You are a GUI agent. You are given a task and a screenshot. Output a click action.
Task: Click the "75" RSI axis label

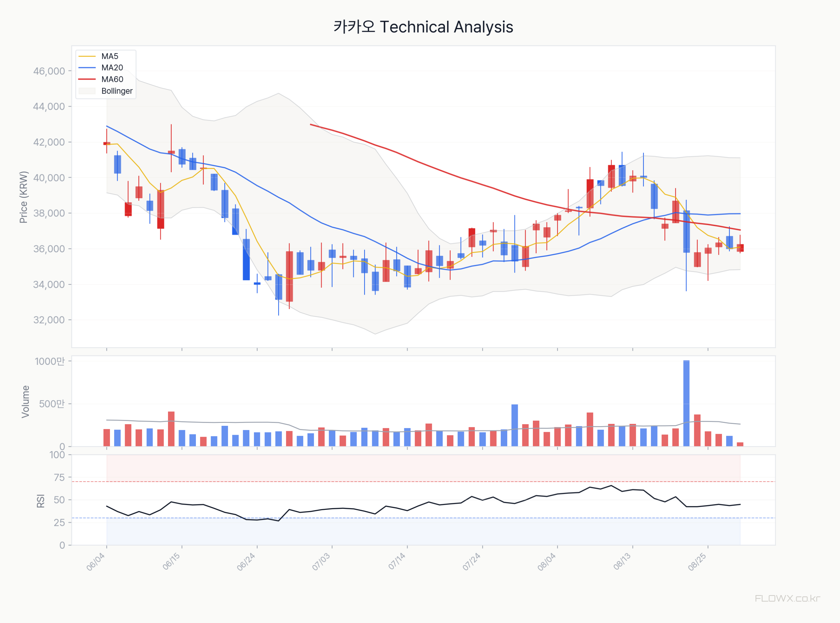(x=60, y=478)
